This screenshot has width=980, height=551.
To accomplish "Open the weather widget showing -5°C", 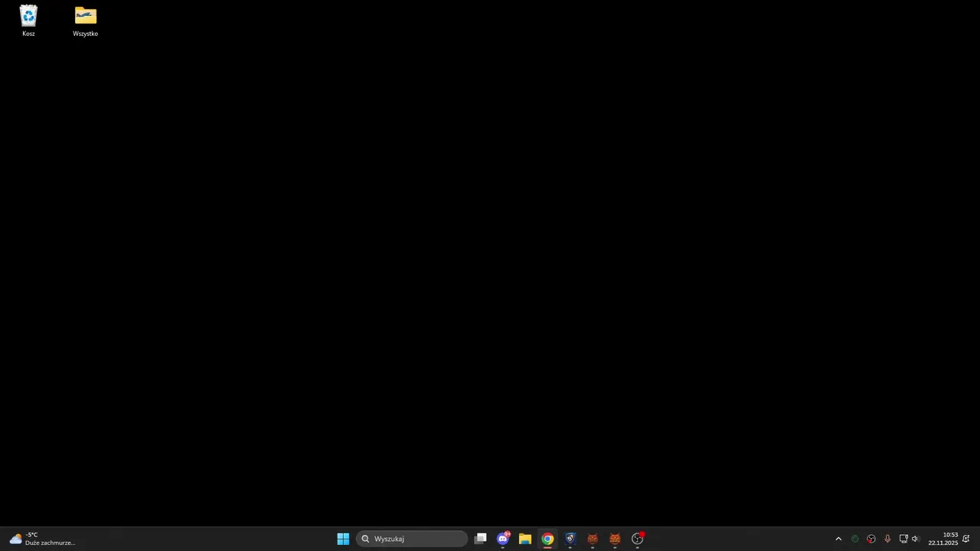I will coord(43,539).
